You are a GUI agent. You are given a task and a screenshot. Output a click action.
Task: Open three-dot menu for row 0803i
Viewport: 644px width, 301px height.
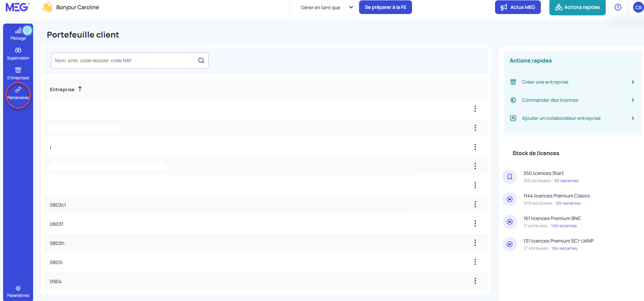(x=475, y=262)
